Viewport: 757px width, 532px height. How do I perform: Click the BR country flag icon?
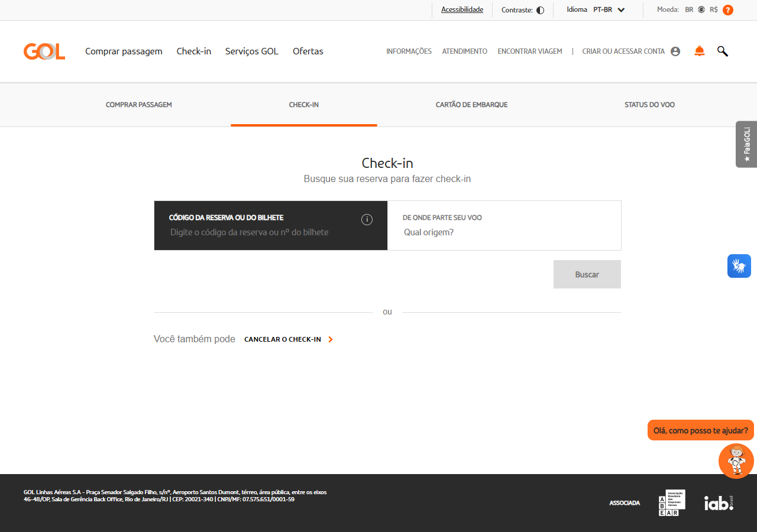click(701, 9)
